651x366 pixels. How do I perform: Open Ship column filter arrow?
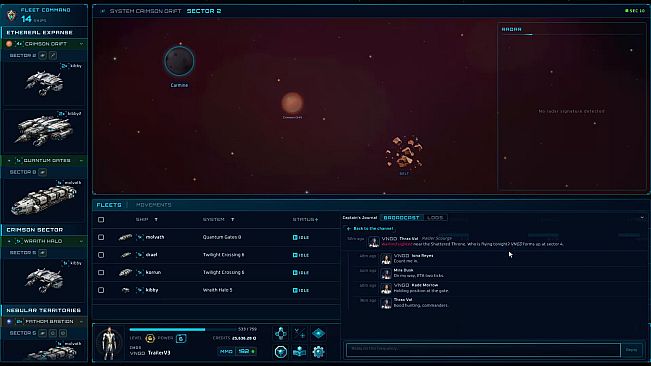(156, 220)
